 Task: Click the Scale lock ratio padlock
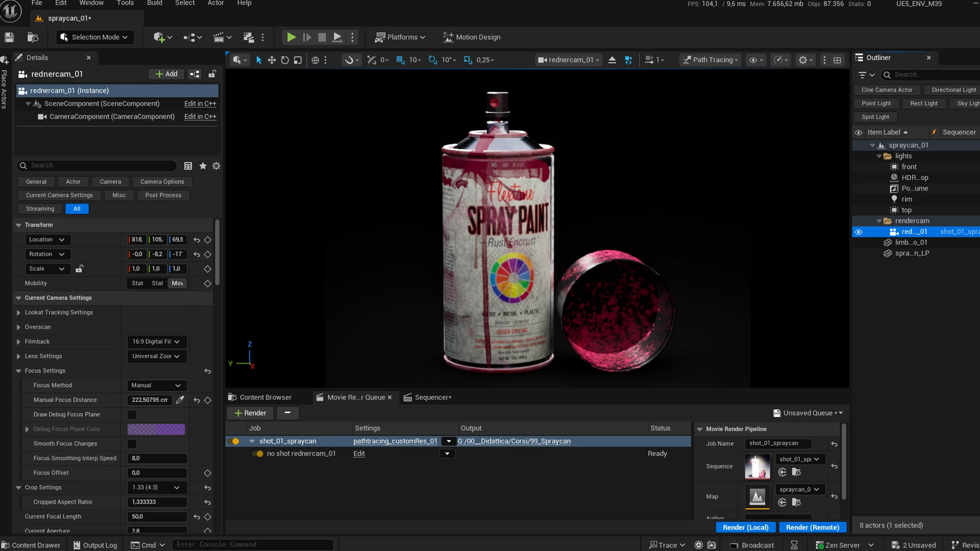tap(79, 269)
